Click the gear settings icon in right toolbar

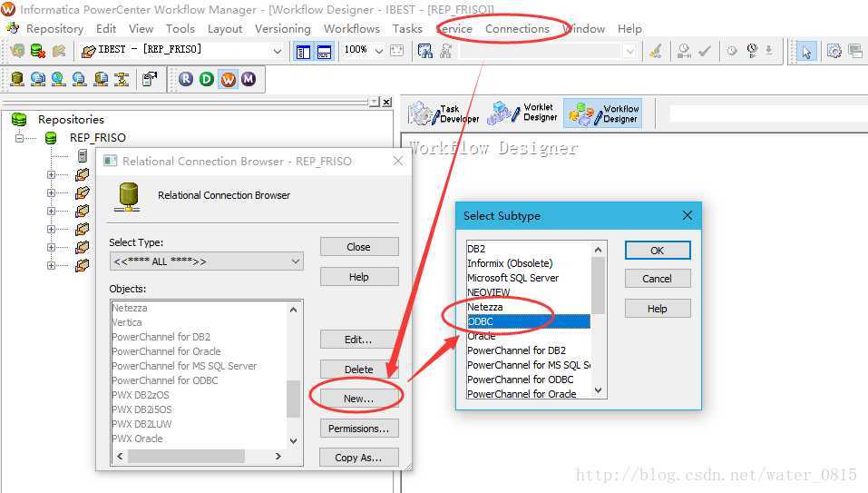[x=834, y=51]
